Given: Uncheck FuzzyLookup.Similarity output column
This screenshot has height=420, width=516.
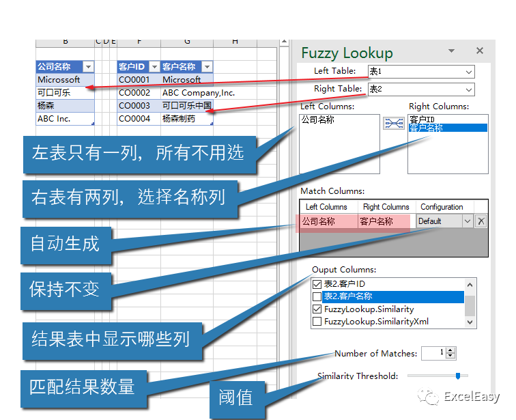Looking at the screenshot, I should tap(317, 309).
